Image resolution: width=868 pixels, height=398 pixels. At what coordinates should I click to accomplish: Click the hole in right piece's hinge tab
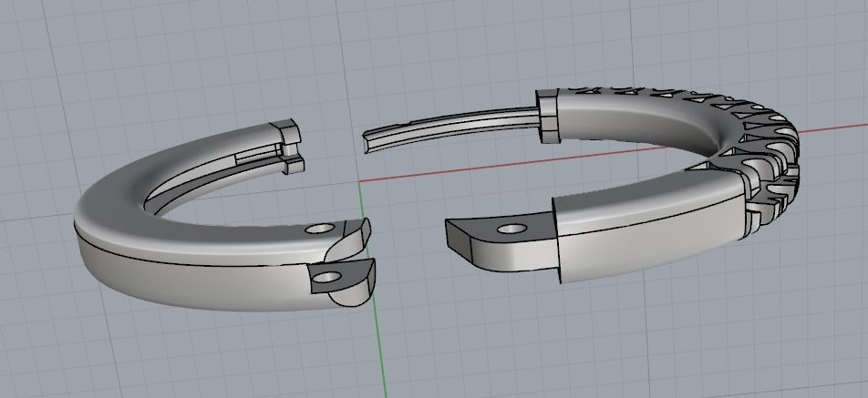tap(511, 228)
